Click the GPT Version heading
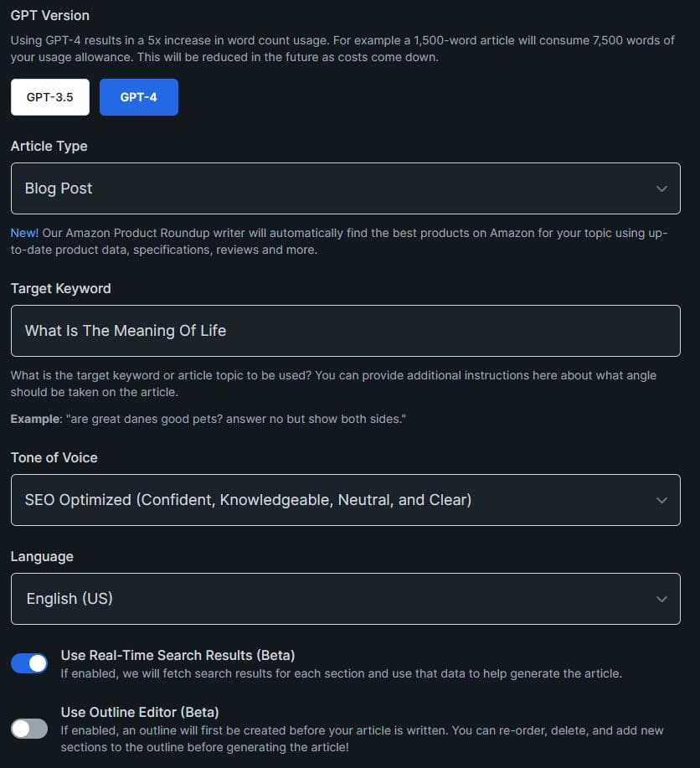700x768 pixels. 50,15
